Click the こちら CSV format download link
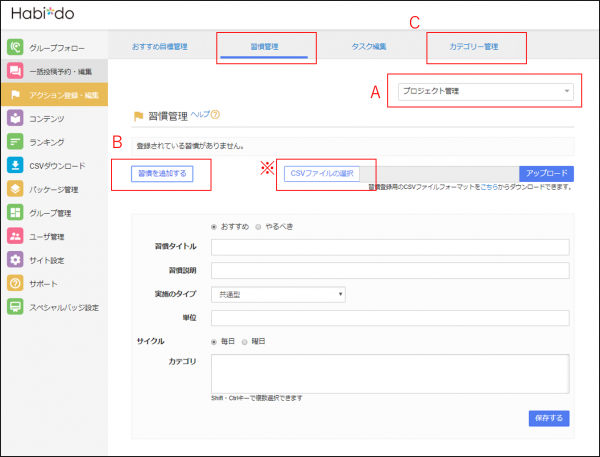This screenshot has height=457, width=600. [489, 187]
